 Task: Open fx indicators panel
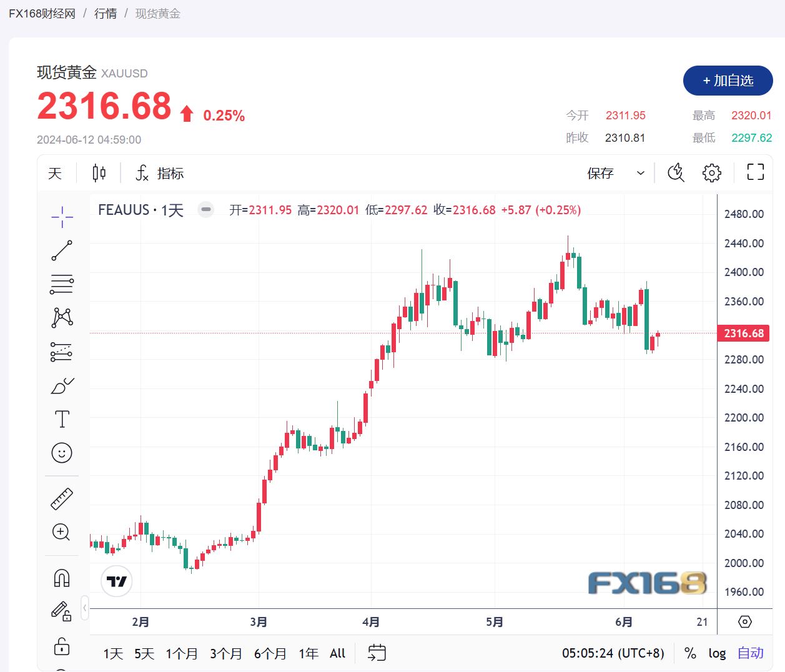[158, 172]
